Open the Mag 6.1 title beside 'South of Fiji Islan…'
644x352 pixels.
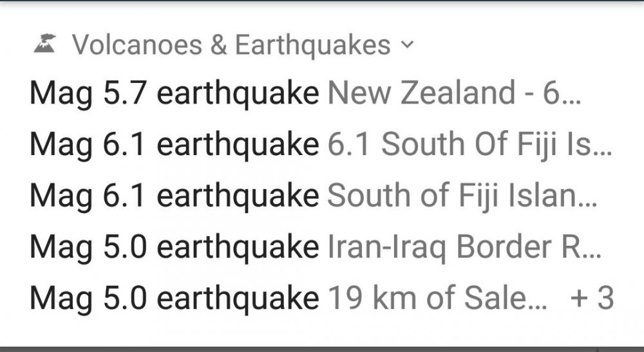click(x=174, y=196)
